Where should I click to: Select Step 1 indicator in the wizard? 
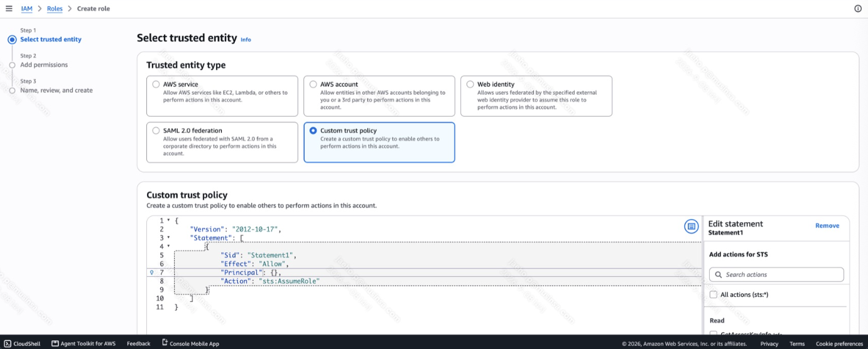point(12,39)
